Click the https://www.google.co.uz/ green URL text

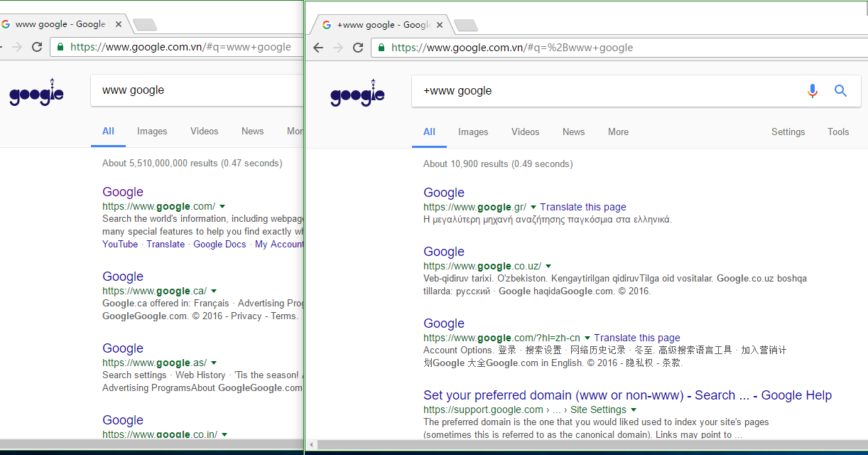point(482,266)
